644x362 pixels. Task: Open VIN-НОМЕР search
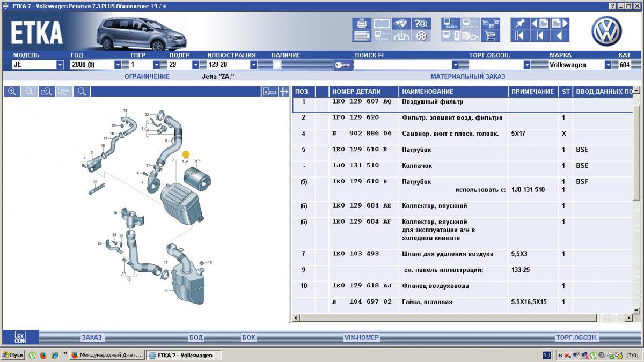[362, 337]
